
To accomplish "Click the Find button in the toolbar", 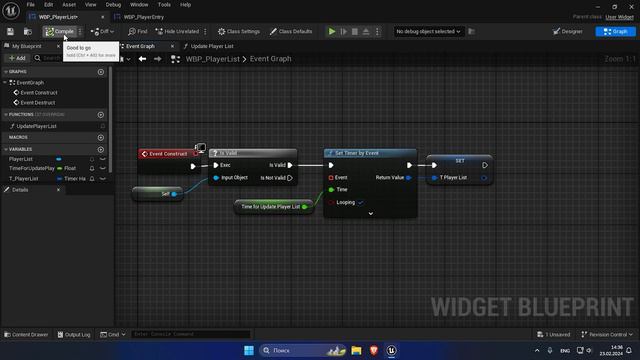I will (138, 31).
